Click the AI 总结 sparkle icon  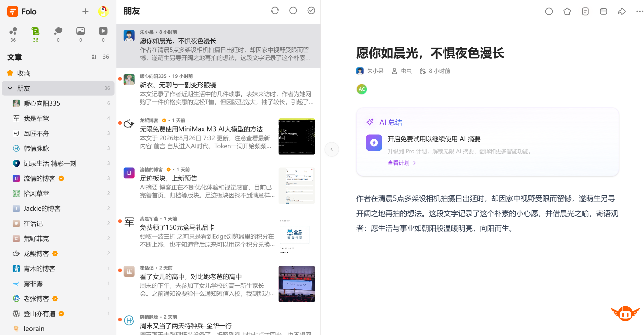[369, 122]
